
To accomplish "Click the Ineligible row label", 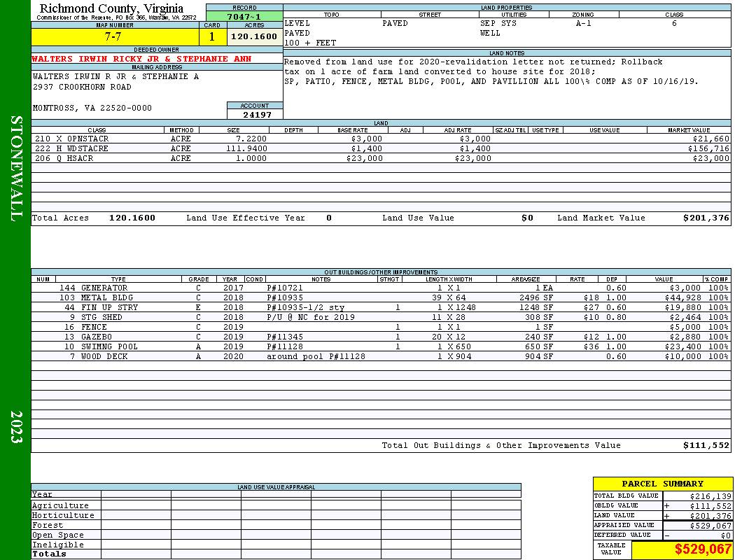I will [x=57, y=545].
